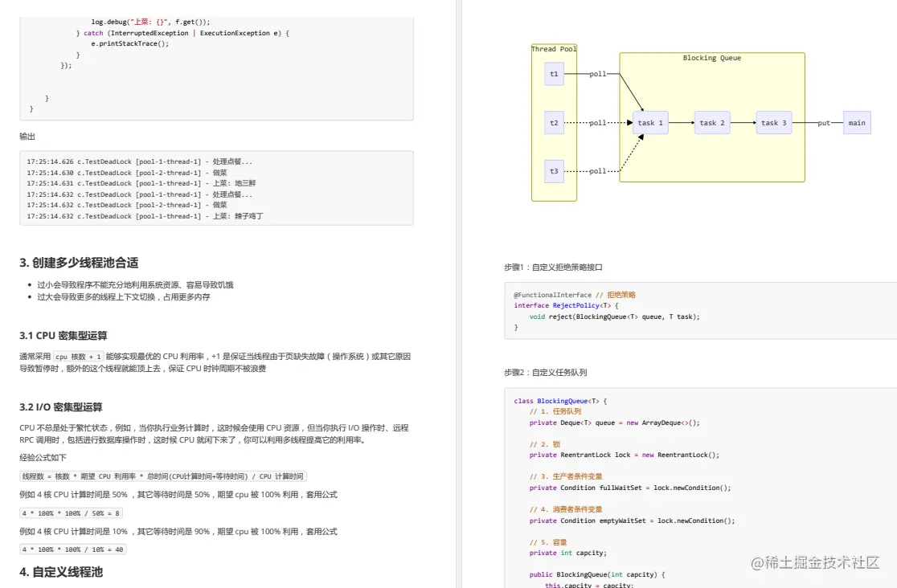Click the "poll" label on the t3 arrow
The height and width of the screenshot is (588, 897).
[598, 171]
